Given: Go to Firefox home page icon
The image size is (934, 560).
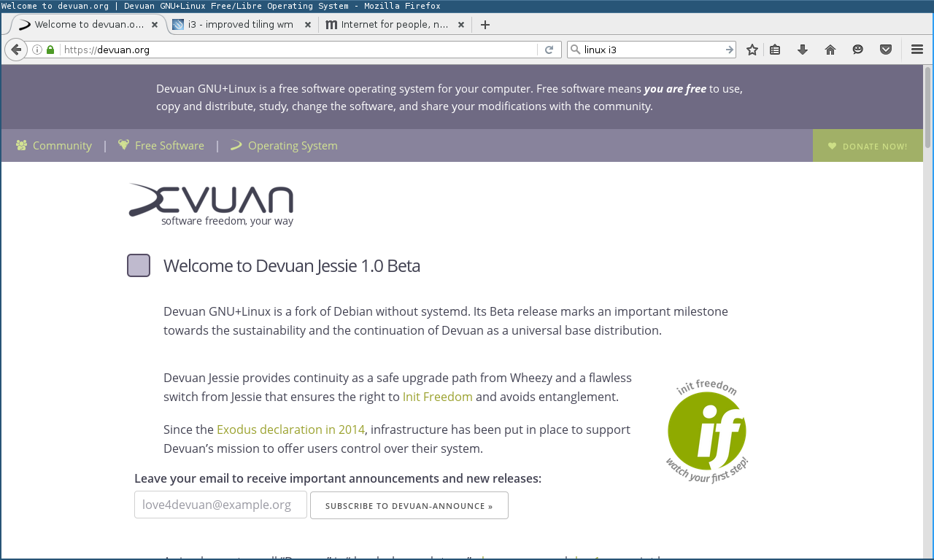Looking at the screenshot, I should (x=830, y=50).
